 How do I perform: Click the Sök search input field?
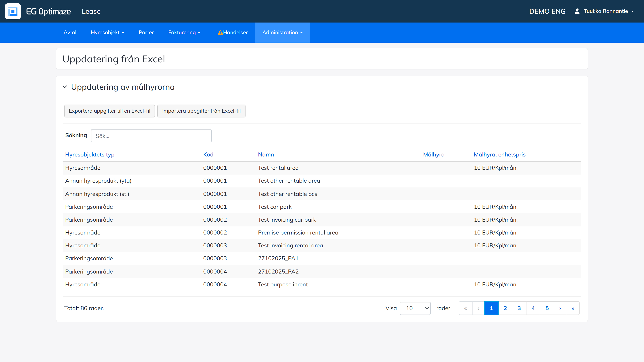[x=151, y=136]
